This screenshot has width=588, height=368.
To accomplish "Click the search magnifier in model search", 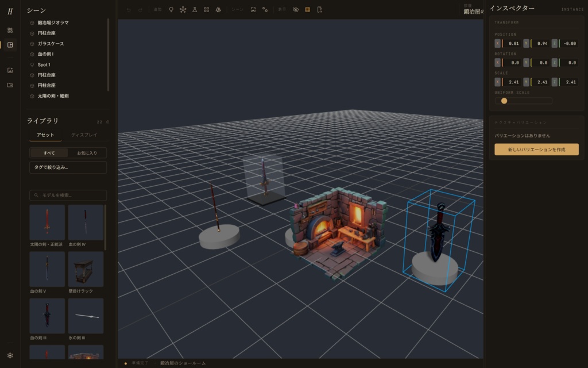I will coord(36,195).
